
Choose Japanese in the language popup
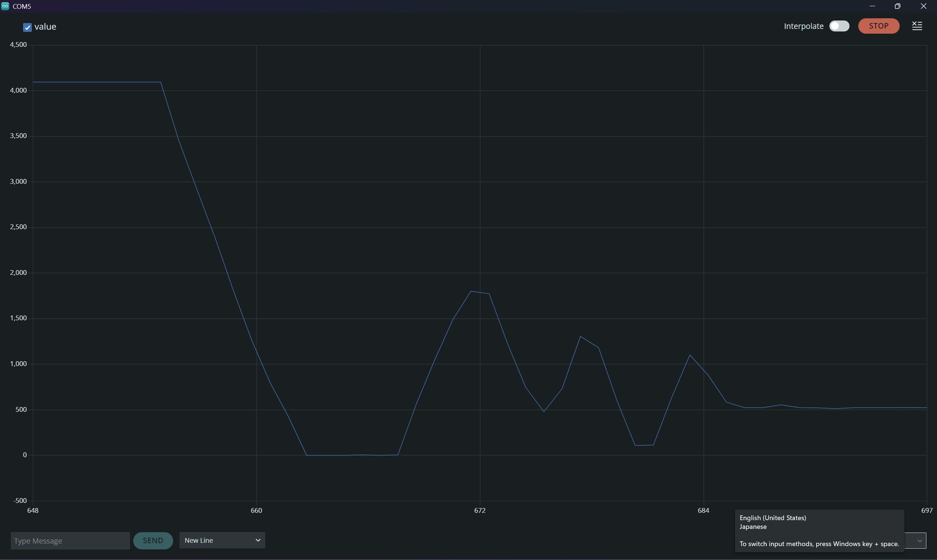tap(753, 527)
